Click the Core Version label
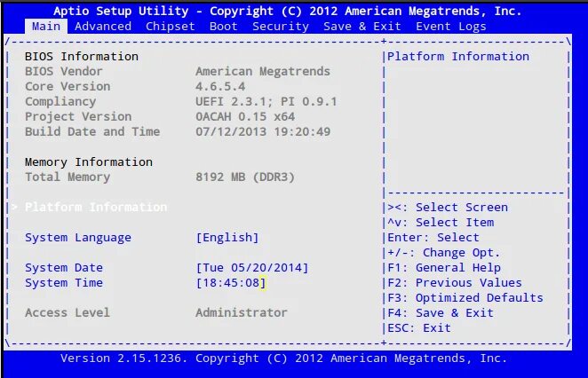This screenshot has height=378, width=588. [68, 87]
